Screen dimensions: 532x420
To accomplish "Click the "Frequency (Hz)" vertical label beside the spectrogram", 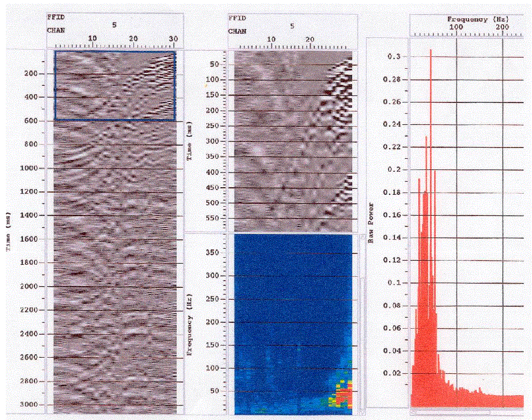I will [190, 325].
